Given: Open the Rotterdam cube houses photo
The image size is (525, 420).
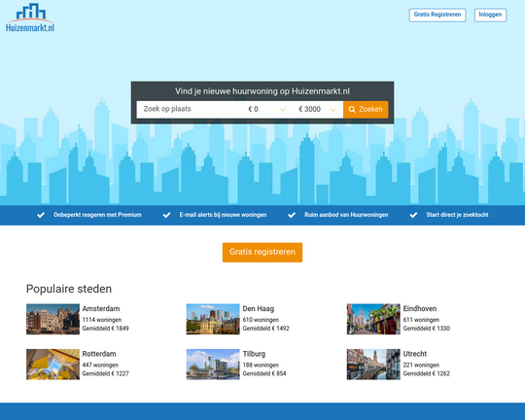Looking at the screenshot, I should (x=52, y=365).
